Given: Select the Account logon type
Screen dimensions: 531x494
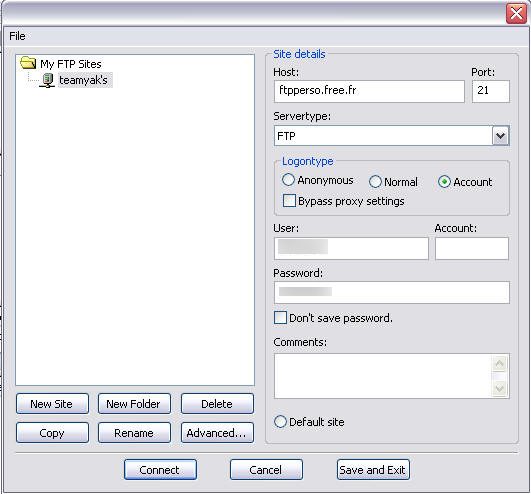Looking at the screenshot, I should point(444,182).
